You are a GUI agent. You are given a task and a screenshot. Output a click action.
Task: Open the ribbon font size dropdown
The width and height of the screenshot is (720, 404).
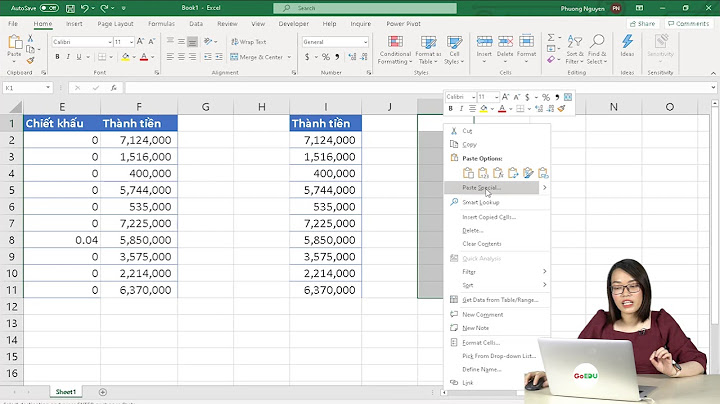[x=131, y=42]
